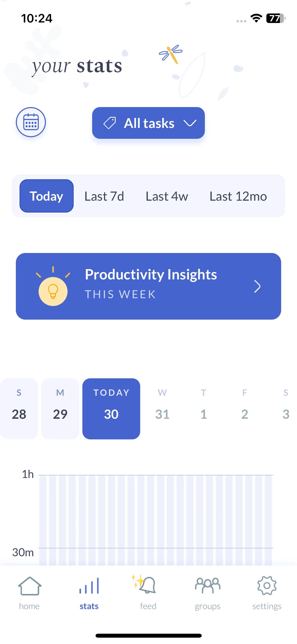Select Sunday 28 date tile

[19, 409]
